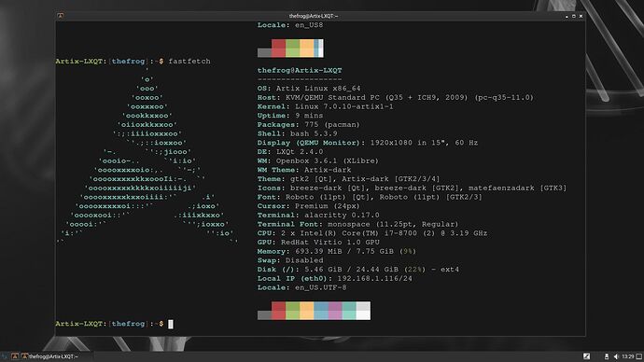Click the 'Locale: en_US.UTF-8' line near the bottom

[301, 286]
